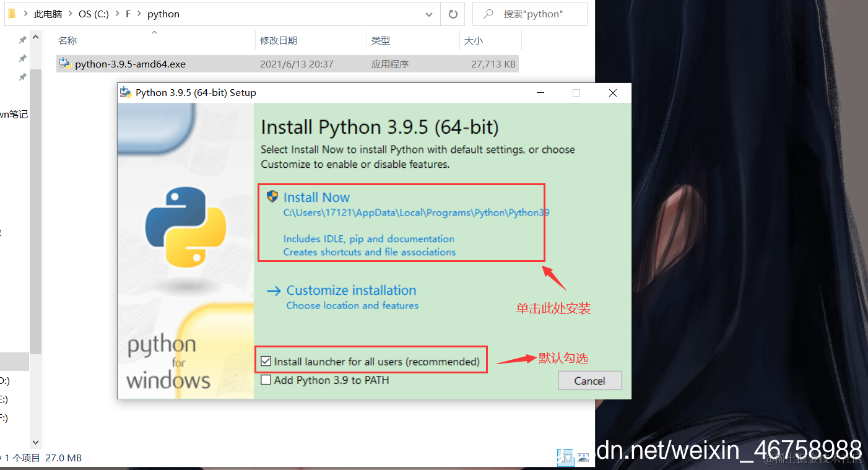Click python breadcrumb in address bar
This screenshot has width=868, height=470.
(163, 14)
